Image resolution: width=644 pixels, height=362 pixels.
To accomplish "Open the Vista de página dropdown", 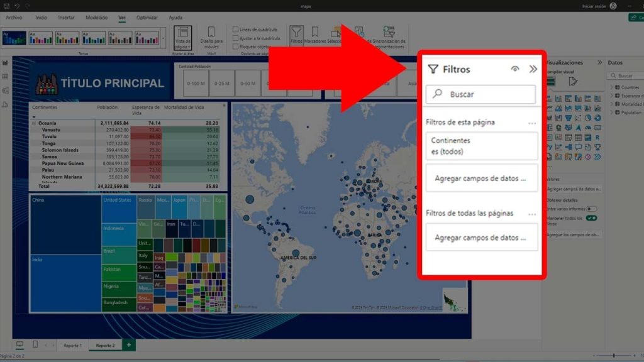I will pyautogui.click(x=182, y=38).
